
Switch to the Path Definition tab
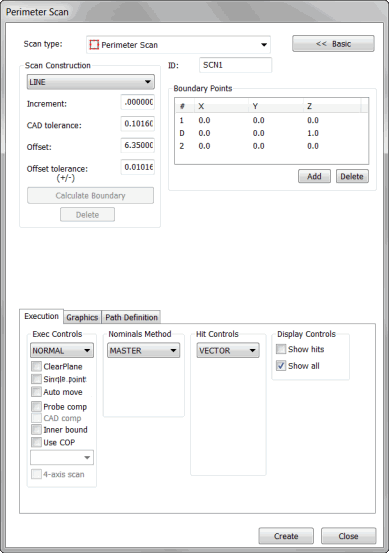(x=131, y=317)
